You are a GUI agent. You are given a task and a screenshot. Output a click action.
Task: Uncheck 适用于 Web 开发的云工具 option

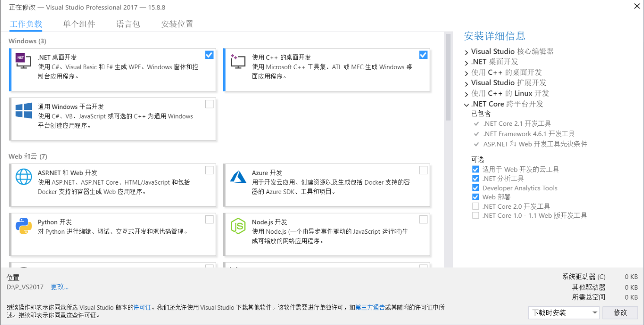pos(475,169)
